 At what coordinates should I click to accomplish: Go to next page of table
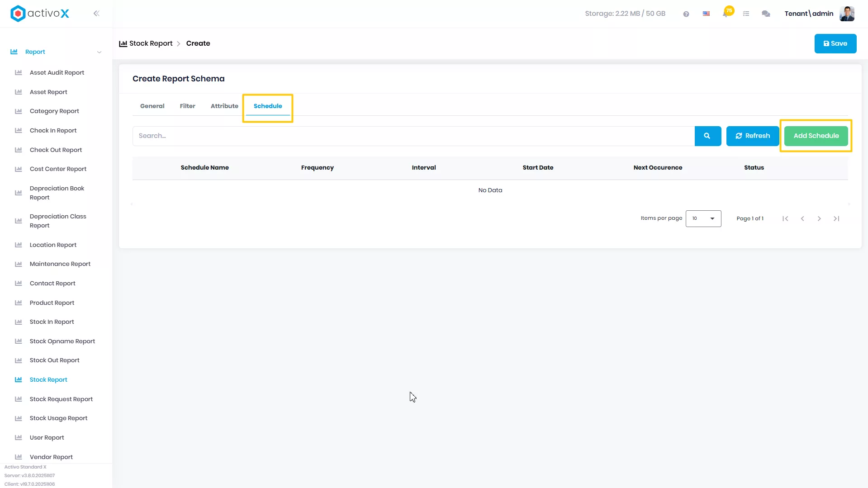819,219
